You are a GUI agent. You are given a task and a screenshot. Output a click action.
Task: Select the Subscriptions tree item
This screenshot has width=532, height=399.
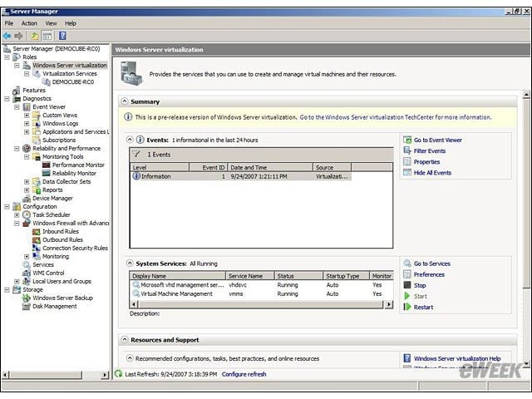coord(59,140)
